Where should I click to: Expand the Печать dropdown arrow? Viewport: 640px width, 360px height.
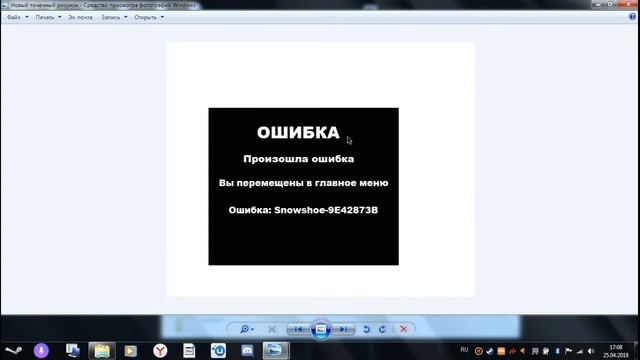60,17
